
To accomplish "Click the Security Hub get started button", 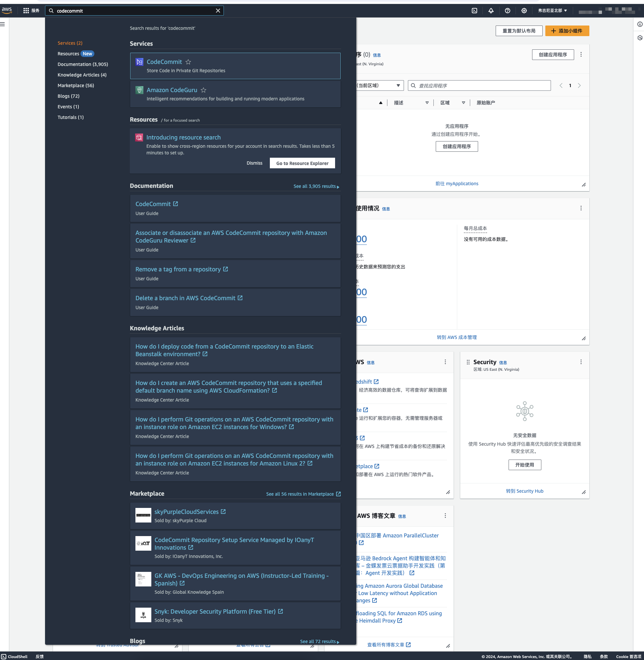I will point(524,465).
